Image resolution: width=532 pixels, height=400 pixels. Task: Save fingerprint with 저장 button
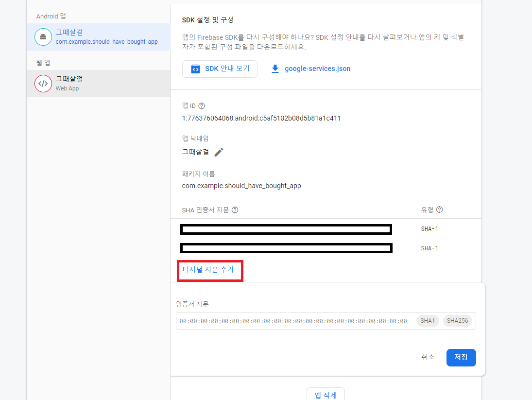(461, 357)
